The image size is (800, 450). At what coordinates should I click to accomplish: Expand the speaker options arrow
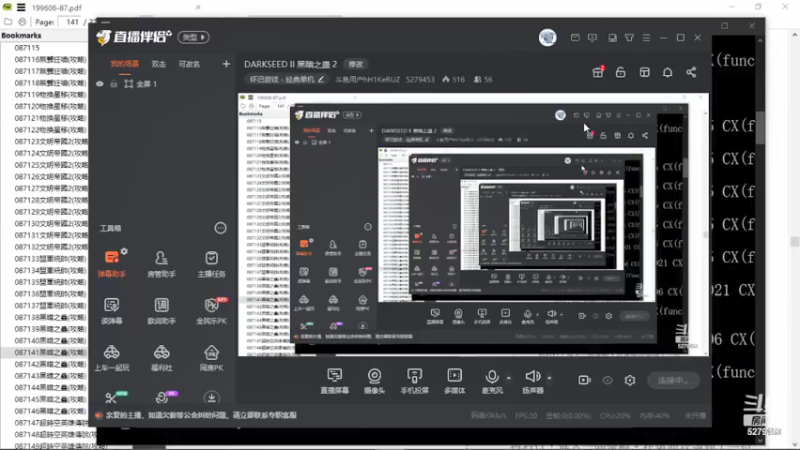(549, 378)
